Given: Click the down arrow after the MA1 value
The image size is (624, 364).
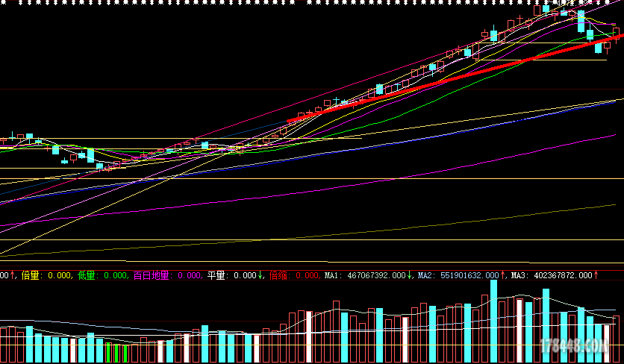Looking at the screenshot, I should [411, 276].
